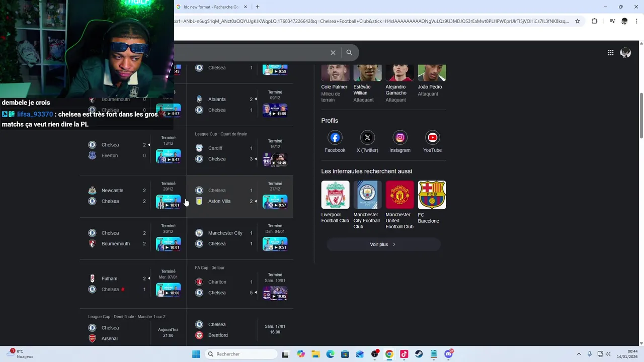The height and width of the screenshot is (362, 644).
Task: Play the Cardiff vs Chelsea highlights video
Action: (275, 159)
